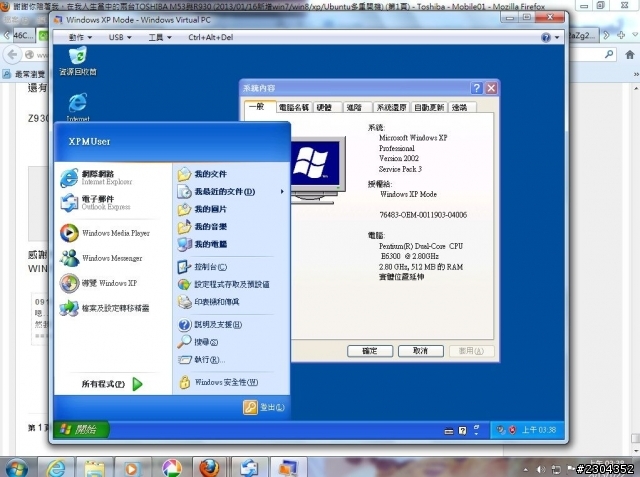Expand the Tools (工具) menu dropdown
This screenshot has width=640, height=477.
pyautogui.click(x=160, y=38)
